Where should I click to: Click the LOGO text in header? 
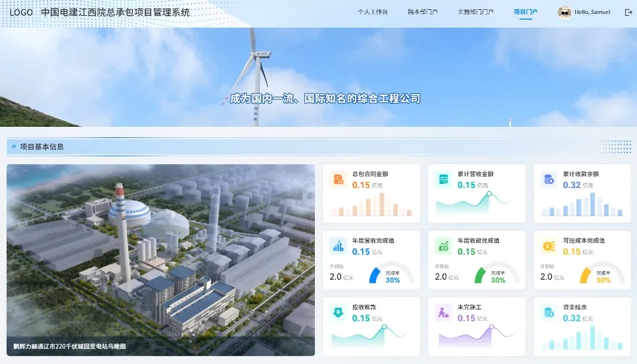(21, 12)
